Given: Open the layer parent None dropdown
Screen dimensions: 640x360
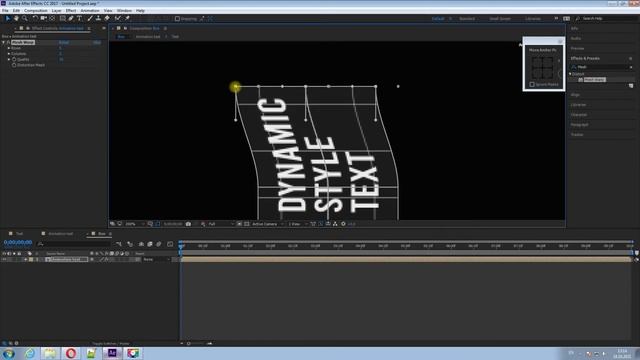Looking at the screenshot, I should click(156, 260).
